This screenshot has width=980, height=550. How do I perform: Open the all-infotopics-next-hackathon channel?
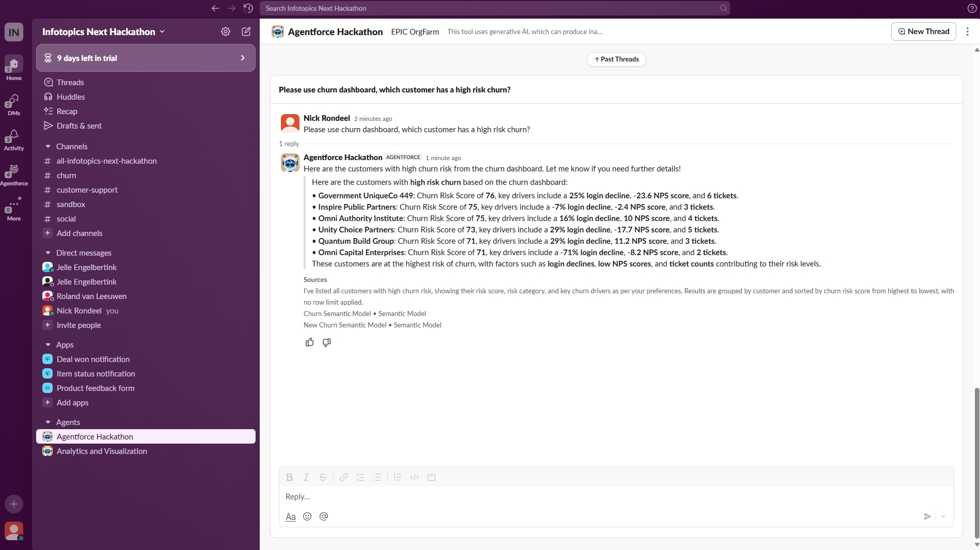146,161
